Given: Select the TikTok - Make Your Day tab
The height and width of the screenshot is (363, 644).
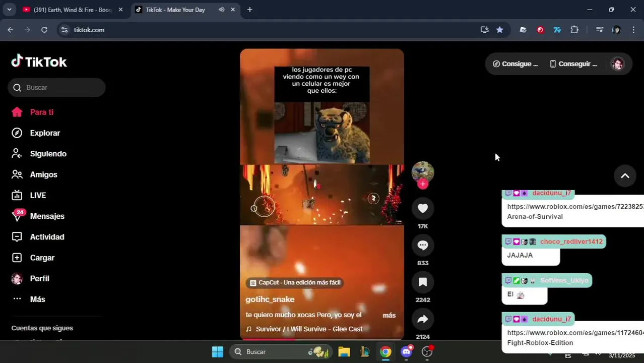Looking at the screenshot, I should [175, 10].
